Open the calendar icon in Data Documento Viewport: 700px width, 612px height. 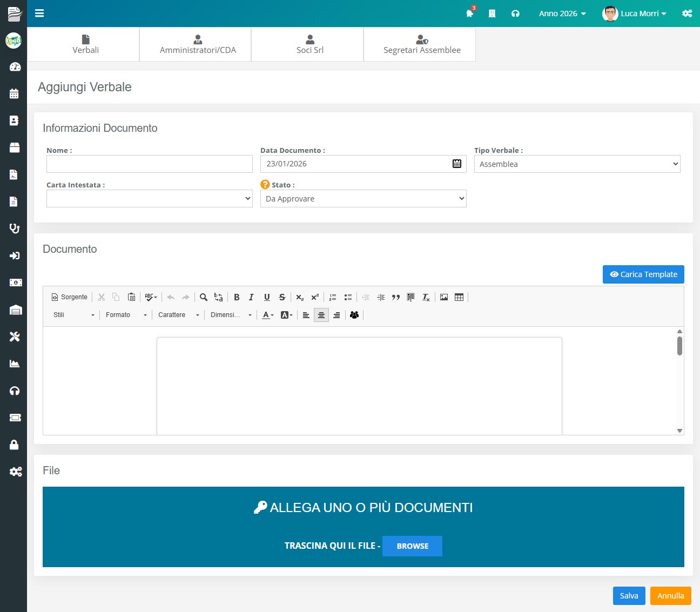pos(457,164)
